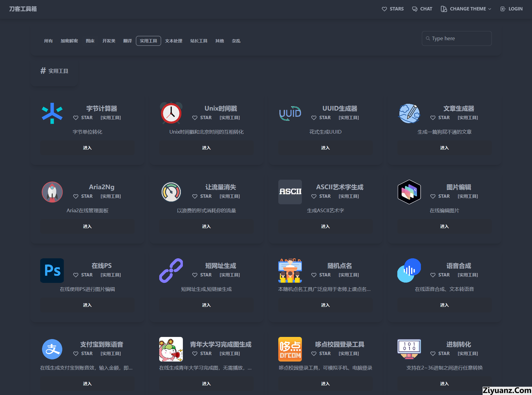The width and height of the screenshot is (532, 395).
Task: Enter the Aria2Ng tool
Action: tap(87, 226)
